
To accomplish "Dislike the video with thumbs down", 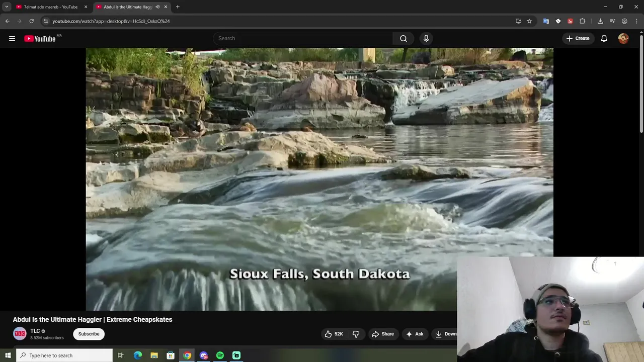I will (356, 334).
